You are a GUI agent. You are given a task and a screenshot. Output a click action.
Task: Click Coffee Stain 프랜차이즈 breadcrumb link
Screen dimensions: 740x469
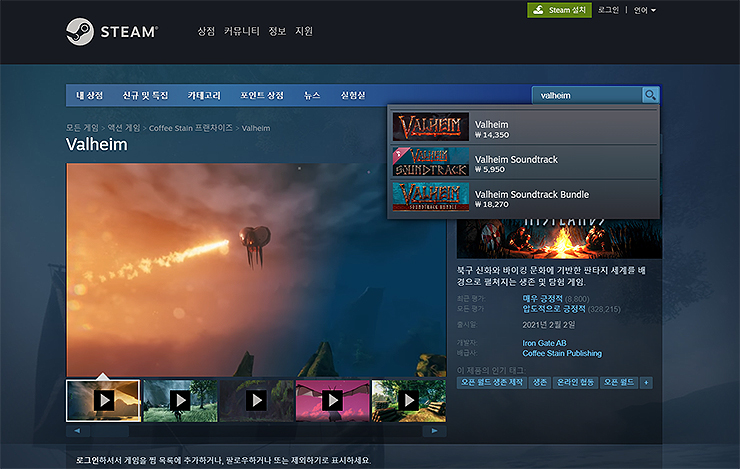(191, 128)
